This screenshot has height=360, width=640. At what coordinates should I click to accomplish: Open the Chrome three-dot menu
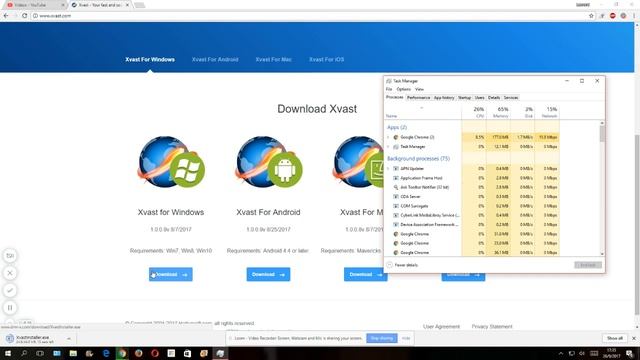click(x=634, y=16)
